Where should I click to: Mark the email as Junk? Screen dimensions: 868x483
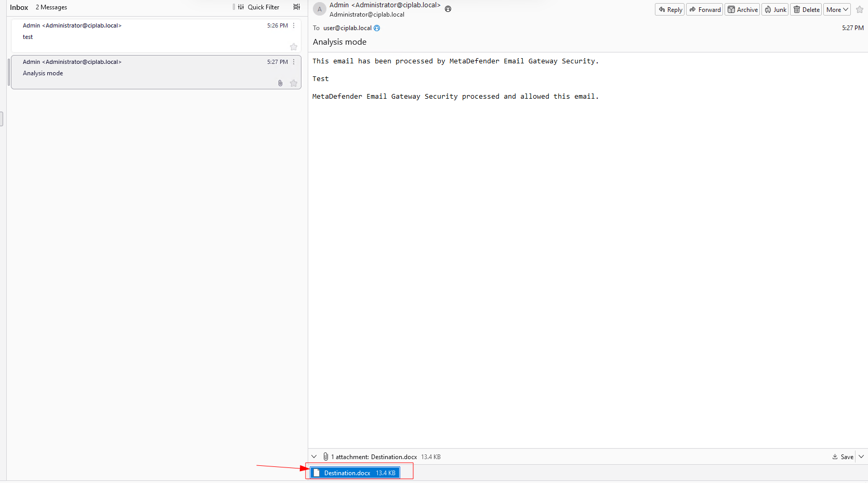775,9
